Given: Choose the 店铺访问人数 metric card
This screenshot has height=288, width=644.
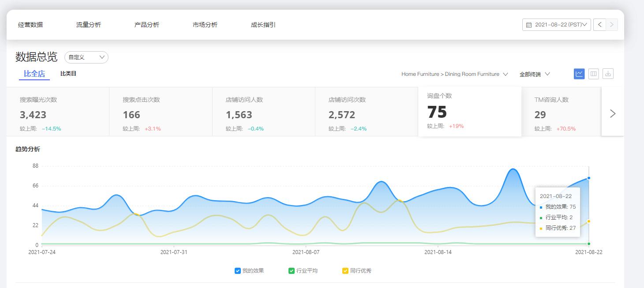Looking at the screenshot, I should point(264,112).
